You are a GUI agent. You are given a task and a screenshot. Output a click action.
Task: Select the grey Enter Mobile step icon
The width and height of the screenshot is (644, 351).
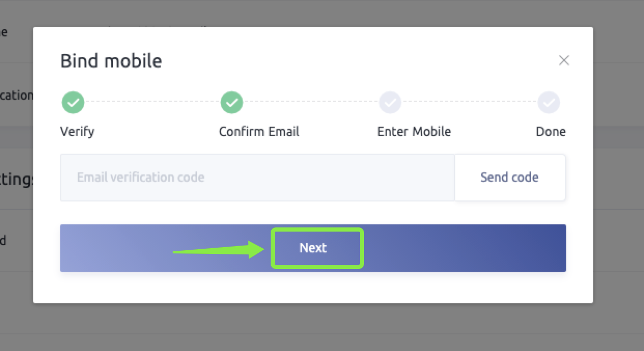(390, 102)
